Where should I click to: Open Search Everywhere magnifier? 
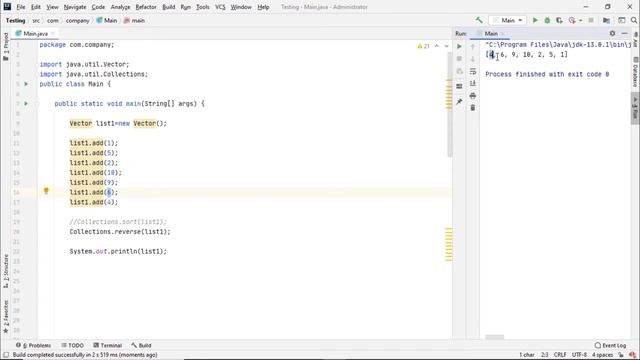coord(634,20)
